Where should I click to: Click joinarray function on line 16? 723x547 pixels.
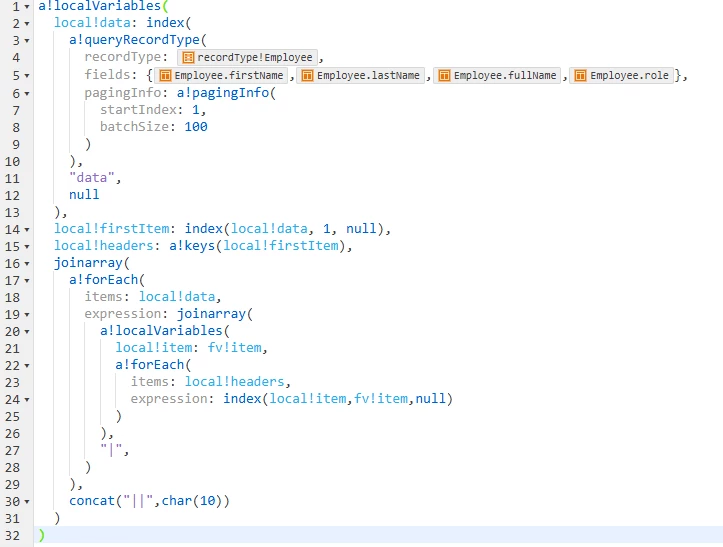[88, 263]
